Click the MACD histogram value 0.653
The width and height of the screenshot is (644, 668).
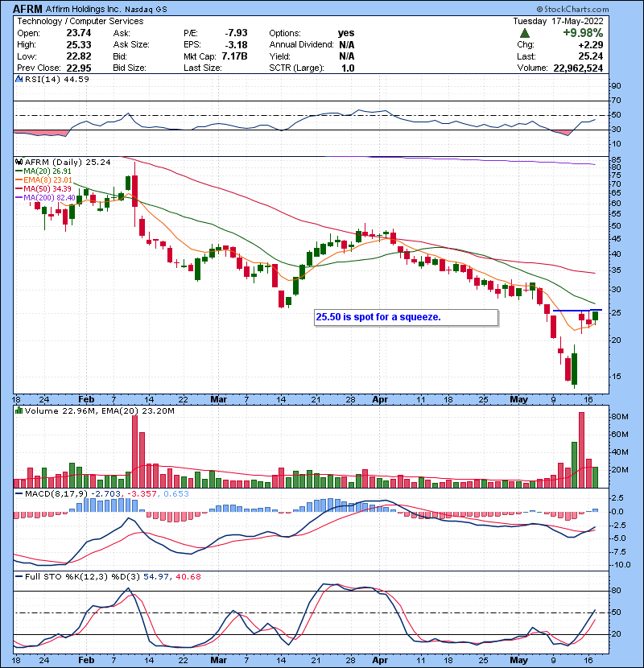click(176, 494)
